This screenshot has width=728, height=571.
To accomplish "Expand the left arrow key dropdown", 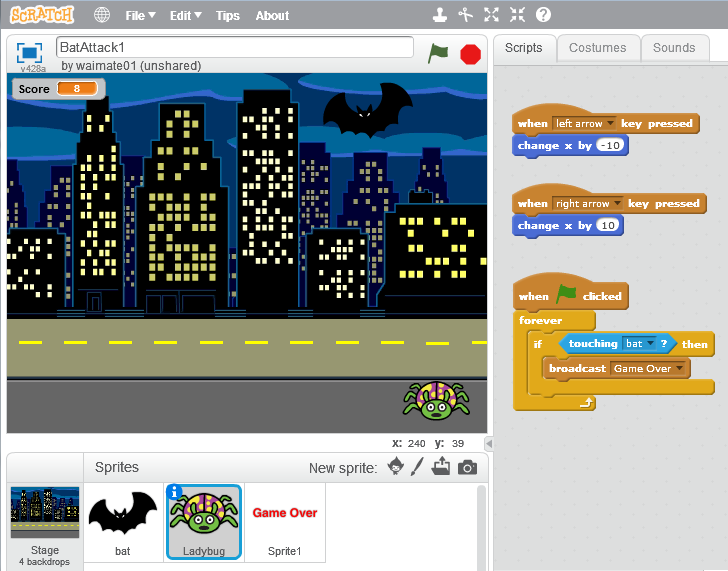I will pos(609,124).
